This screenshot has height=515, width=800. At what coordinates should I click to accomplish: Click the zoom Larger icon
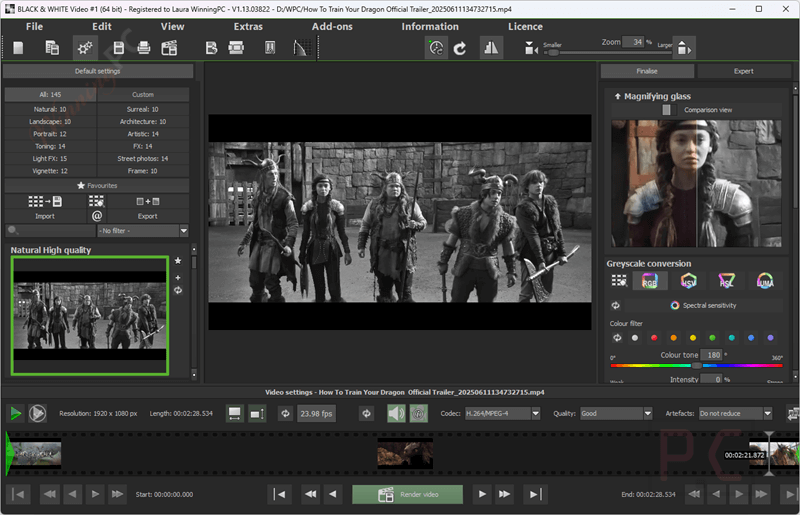coord(683,48)
